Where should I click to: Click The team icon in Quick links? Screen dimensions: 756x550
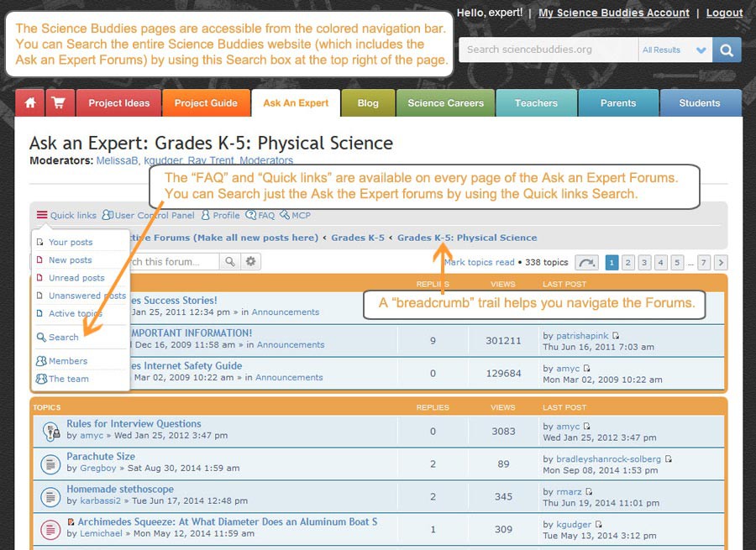41,379
